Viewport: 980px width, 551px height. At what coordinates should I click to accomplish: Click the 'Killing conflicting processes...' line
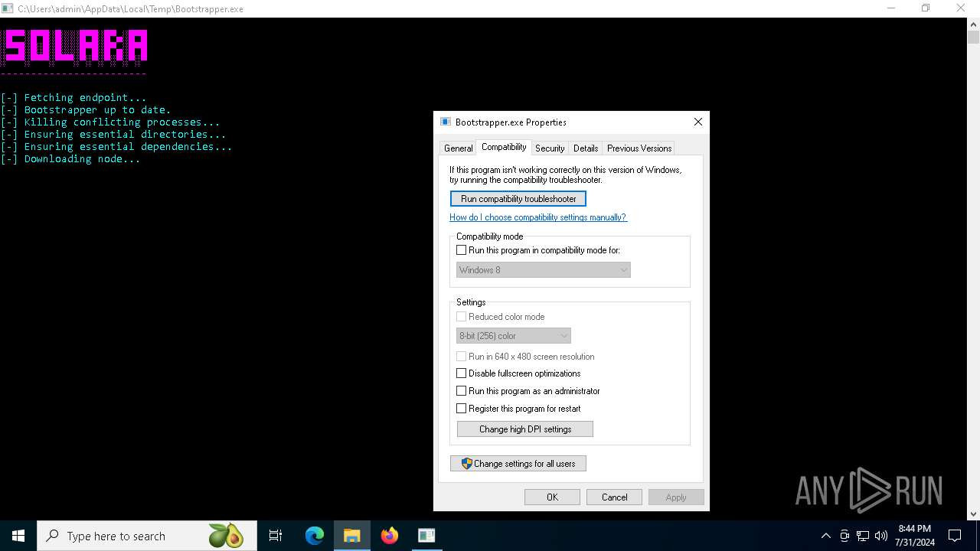[x=110, y=122]
